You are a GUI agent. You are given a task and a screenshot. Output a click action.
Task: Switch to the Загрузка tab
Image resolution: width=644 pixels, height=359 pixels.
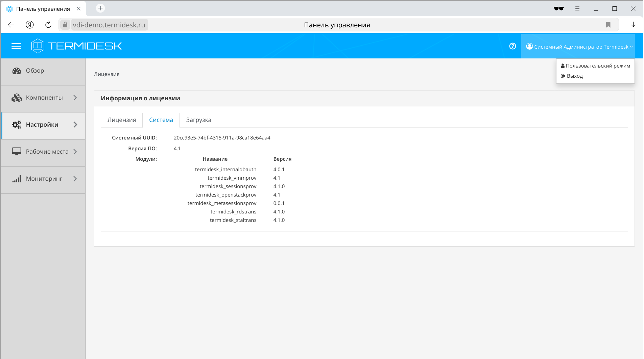(198, 120)
